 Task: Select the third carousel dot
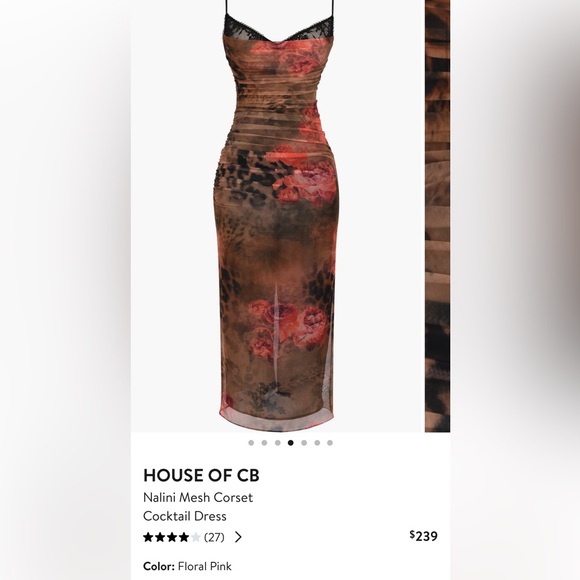pyautogui.click(x=277, y=443)
